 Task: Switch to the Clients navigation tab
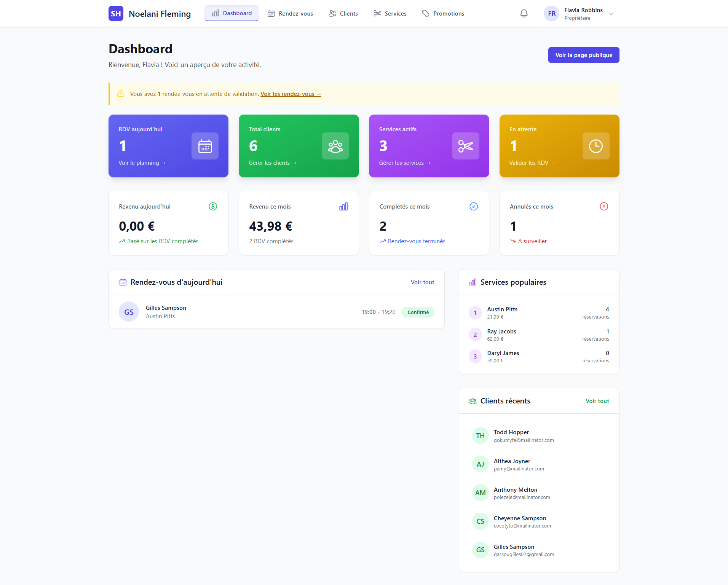click(343, 14)
